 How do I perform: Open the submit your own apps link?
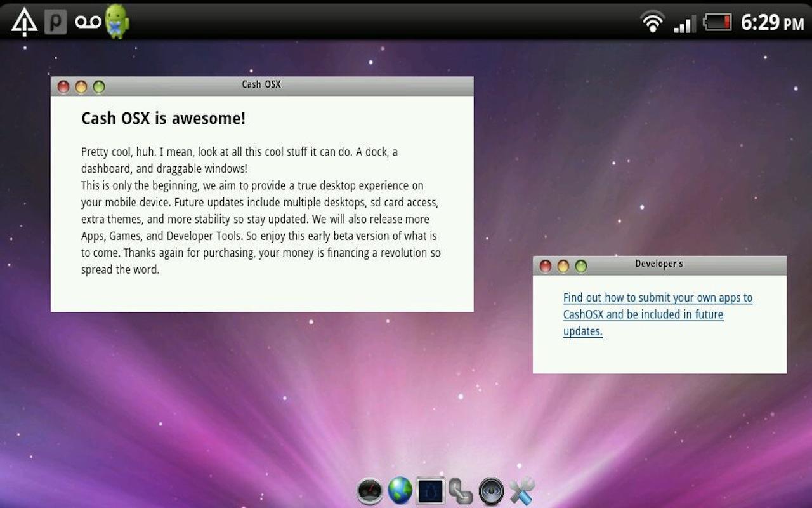pyautogui.click(x=658, y=314)
